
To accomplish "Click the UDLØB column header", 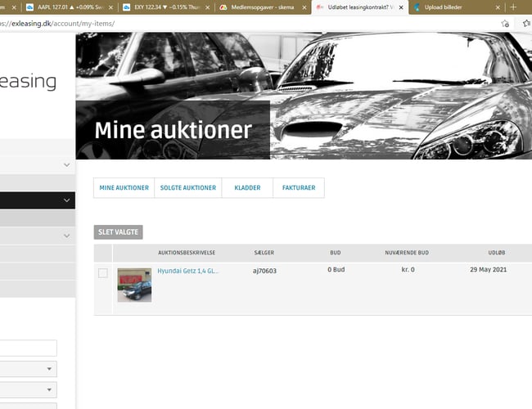I will pos(496,253).
